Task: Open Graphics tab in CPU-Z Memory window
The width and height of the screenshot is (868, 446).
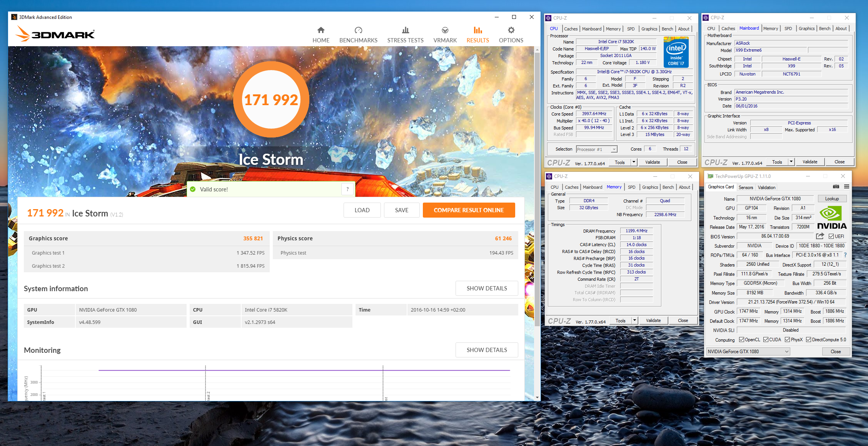Action: coord(650,187)
